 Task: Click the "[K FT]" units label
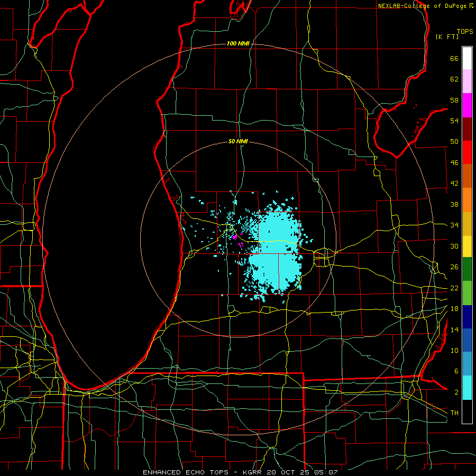pos(447,36)
